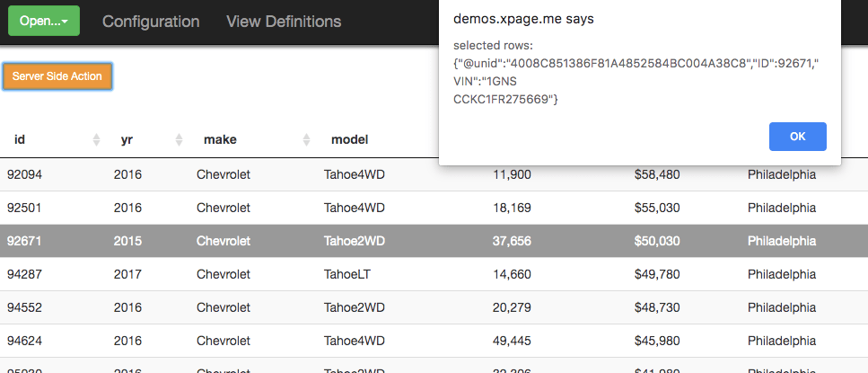Sort table by the model header
Viewport: 868px width, 373px height.
click(x=350, y=139)
